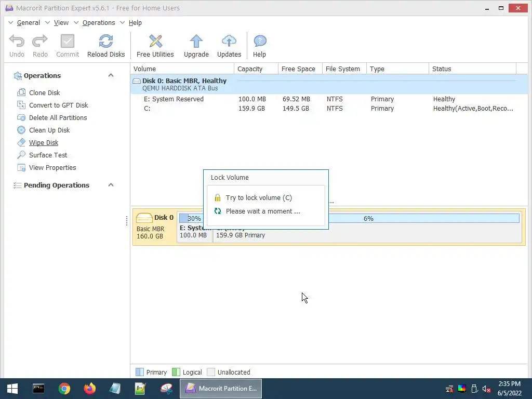Click the File System column header
The width and height of the screenshot is (532, 399).
[x=344, y=69]
